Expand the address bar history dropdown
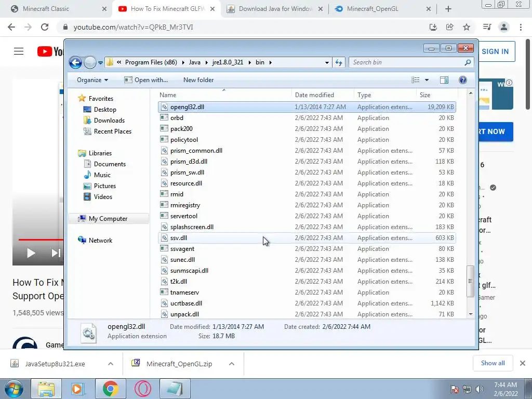 327,62
